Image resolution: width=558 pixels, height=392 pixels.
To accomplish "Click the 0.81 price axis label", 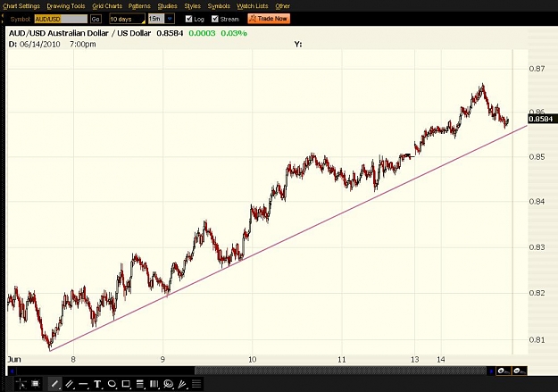I will (x=537, y=340).
